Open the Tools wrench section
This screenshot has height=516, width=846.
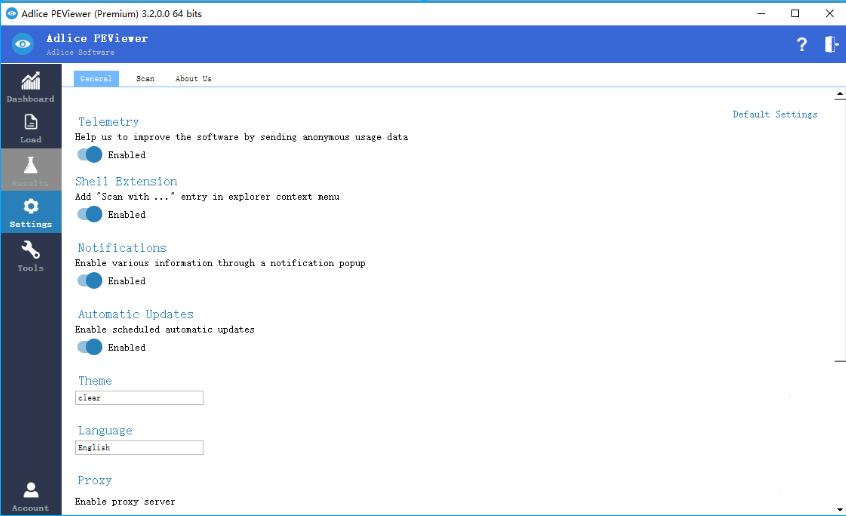coord(31,256)
